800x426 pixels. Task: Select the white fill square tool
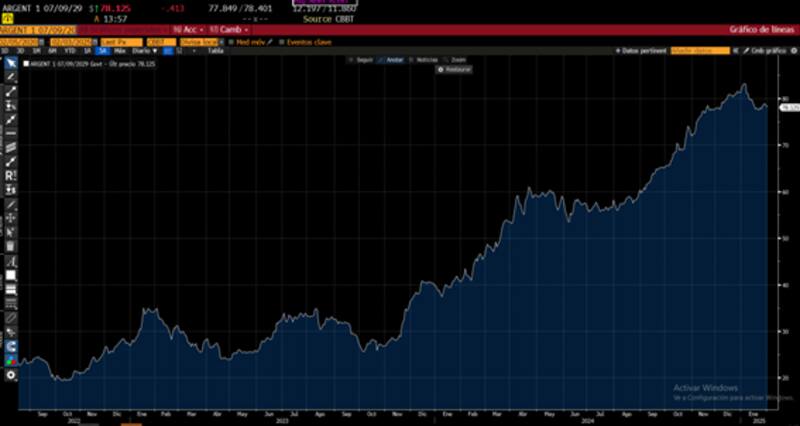point(11,274)
